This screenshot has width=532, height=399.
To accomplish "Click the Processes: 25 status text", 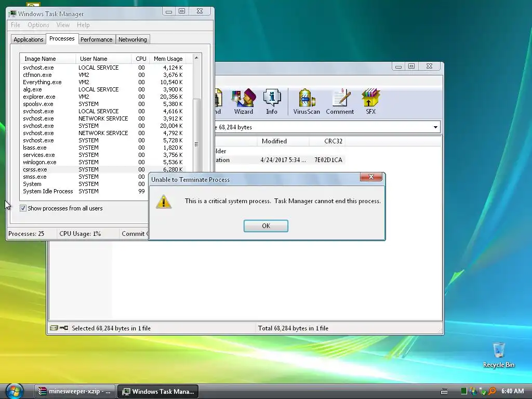I will (x=26, y=234).
